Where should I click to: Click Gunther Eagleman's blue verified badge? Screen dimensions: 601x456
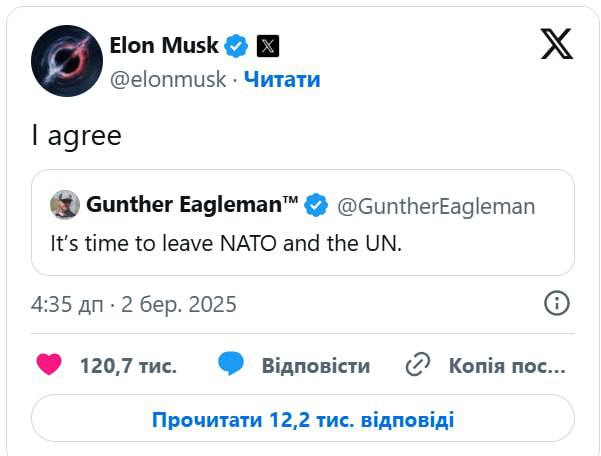[316, 206]
